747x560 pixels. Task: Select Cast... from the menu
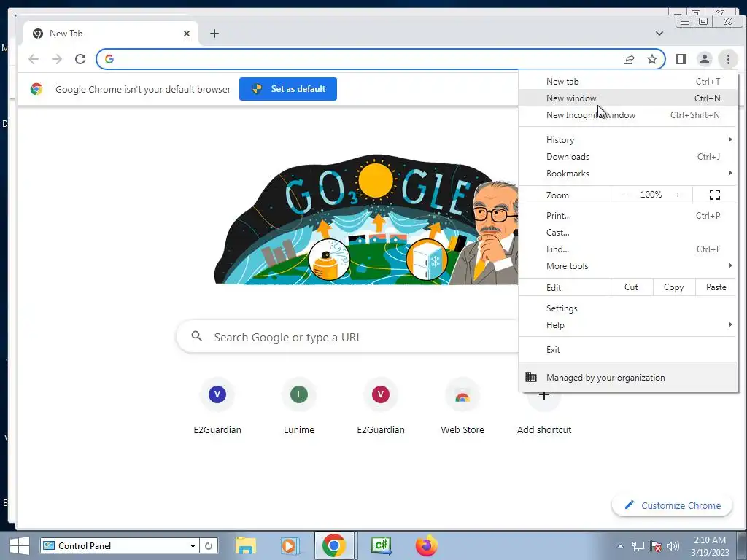[628, 233]
